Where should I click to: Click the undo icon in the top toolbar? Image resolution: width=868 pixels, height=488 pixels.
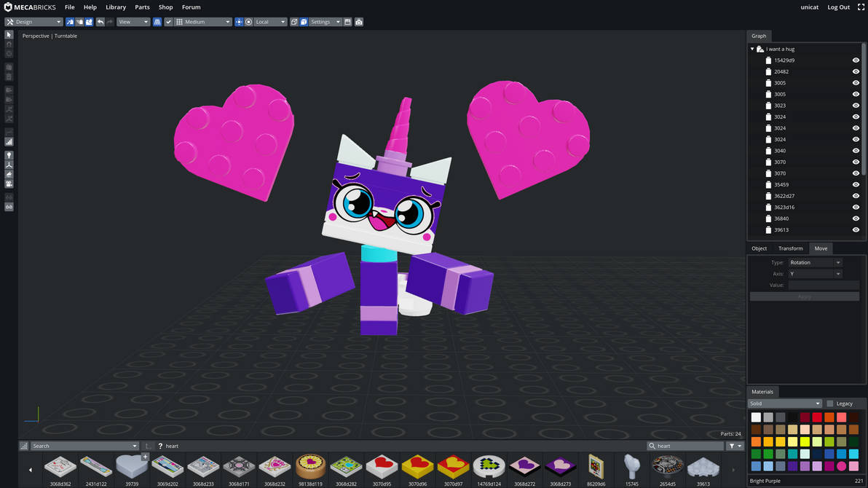click(x=100, y=22)
